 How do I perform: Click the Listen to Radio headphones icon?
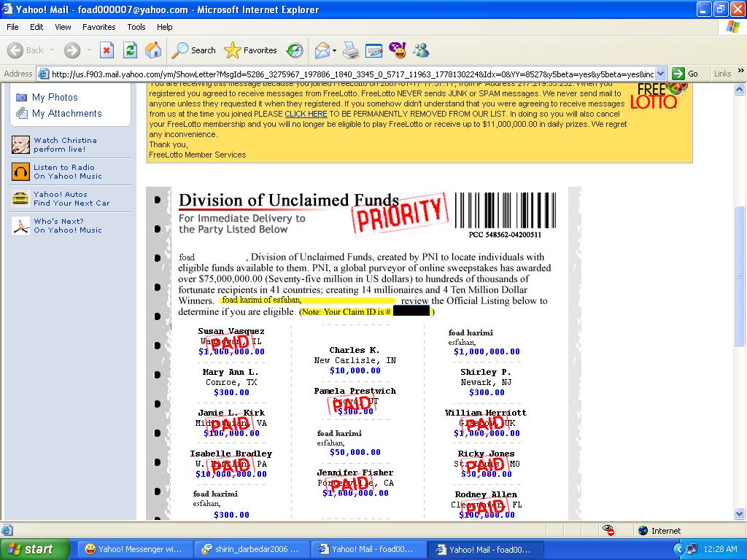coord(20,171)
